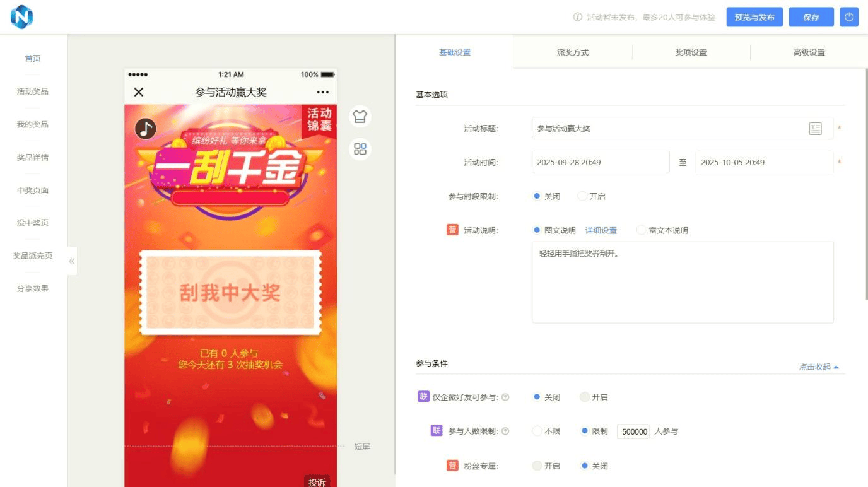Collapse 参与条件 section via 点击收起
868x487 pixels.
[x=818, y=367]
